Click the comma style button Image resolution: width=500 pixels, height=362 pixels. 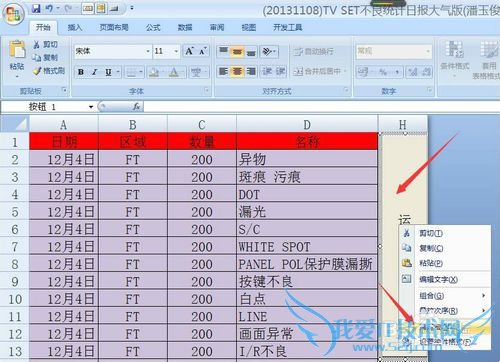click(x=396, y=72)
